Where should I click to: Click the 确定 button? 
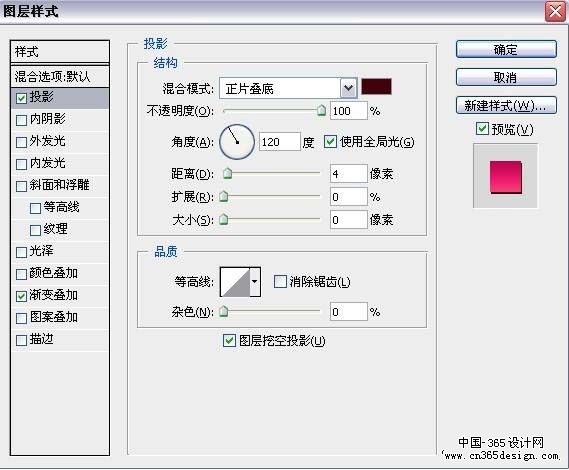click(506, 49)
